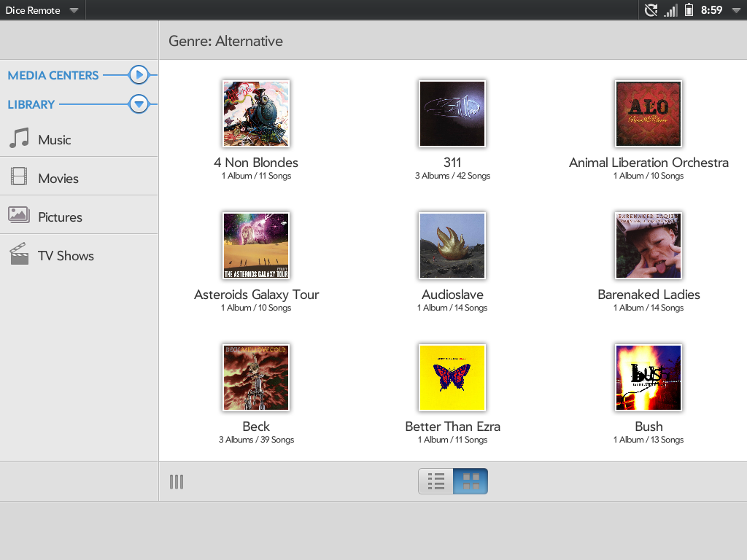Select Movies in the library list
Viewport: 747px width, 560px height.
click(x=58, y=178)
